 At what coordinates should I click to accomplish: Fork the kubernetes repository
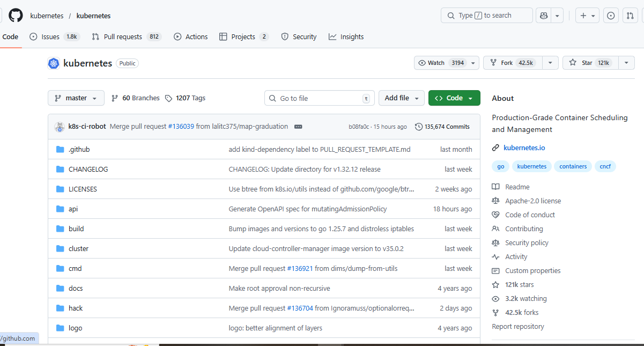512,63
